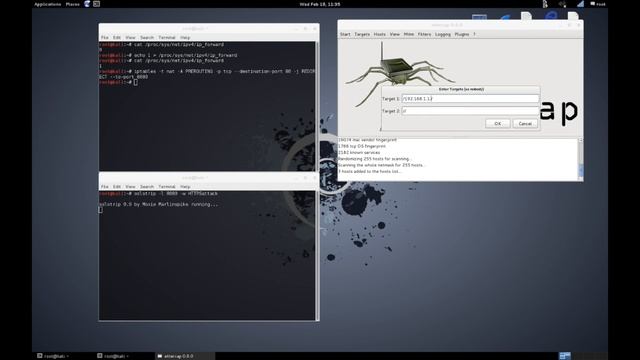
Task: Click the "echo 1 >" ip_forward command line
Action: [x=168, y=55]
